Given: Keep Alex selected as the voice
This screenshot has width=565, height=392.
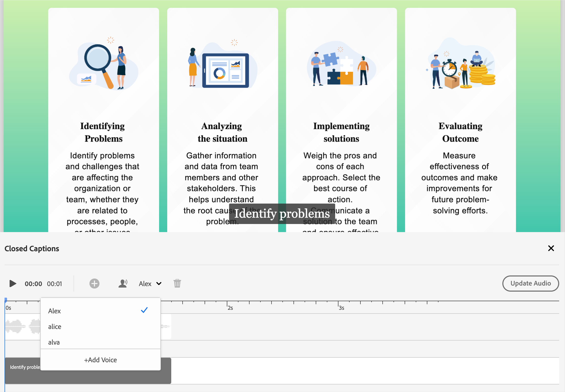Looking at the screenshot, I should pos(55,311).
